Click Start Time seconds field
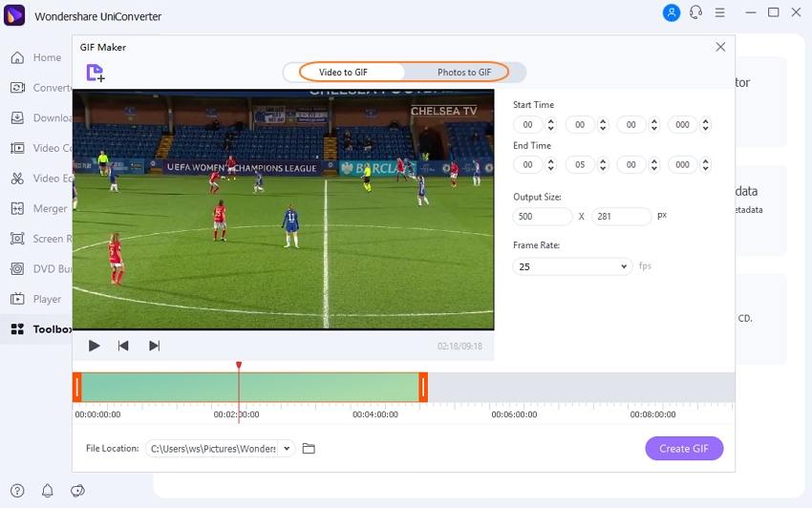812x508 pixels. point(630,125)
